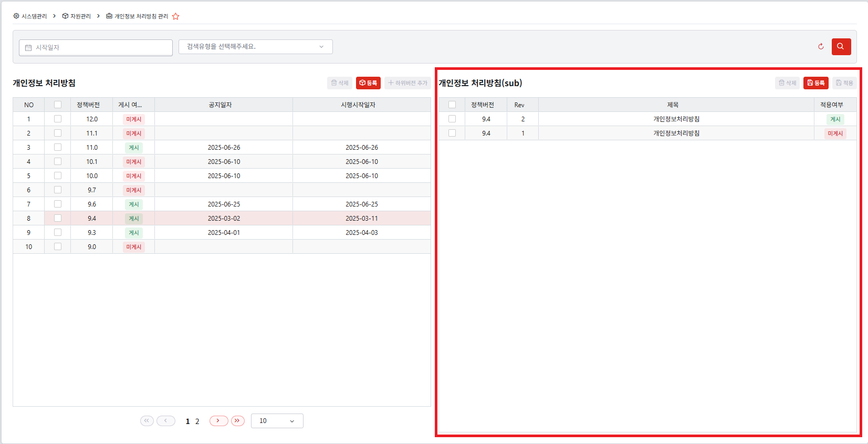Click 2025-06-25 시행시작일자 cell

tap(362, 204)
